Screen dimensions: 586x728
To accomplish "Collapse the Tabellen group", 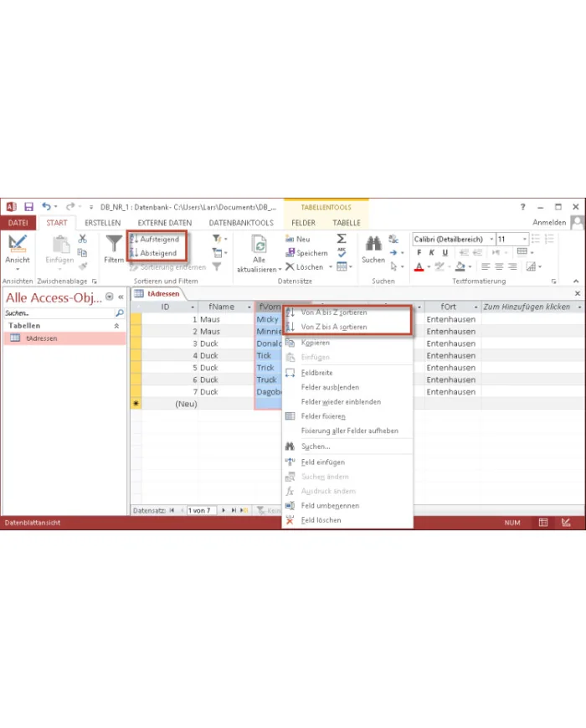I will pyautogui.click(x=116, y=326).
